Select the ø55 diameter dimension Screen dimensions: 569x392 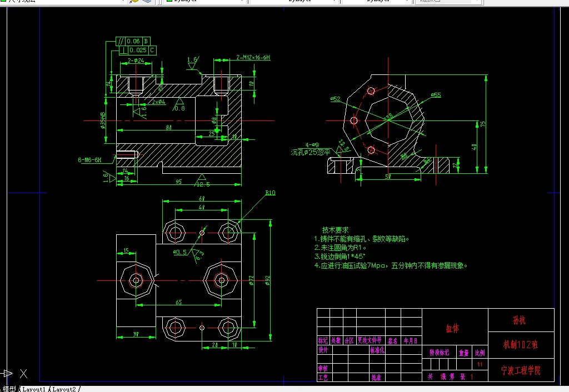[x=436, y=95]
